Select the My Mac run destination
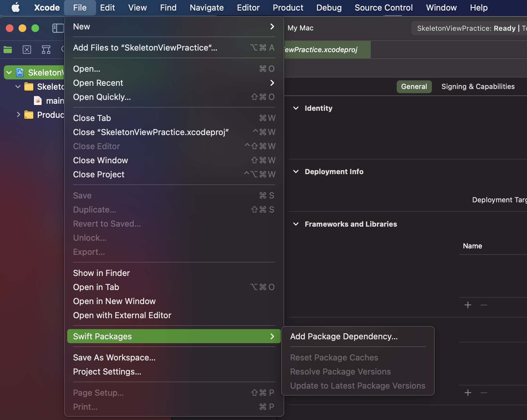 click(x=300, y=28)
